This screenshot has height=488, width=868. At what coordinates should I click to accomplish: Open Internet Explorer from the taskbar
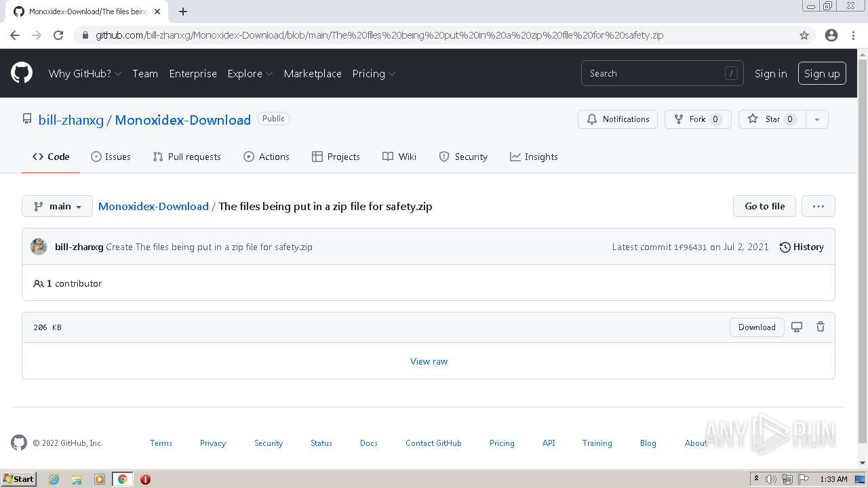point(54,479)
